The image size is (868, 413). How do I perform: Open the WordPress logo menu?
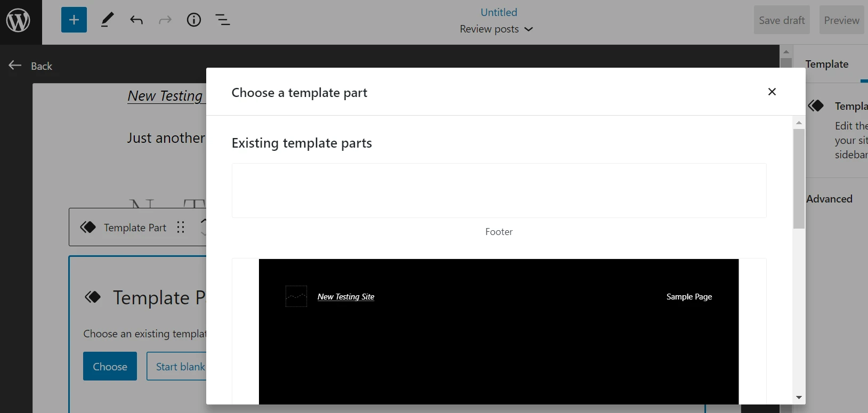[19, 21]
